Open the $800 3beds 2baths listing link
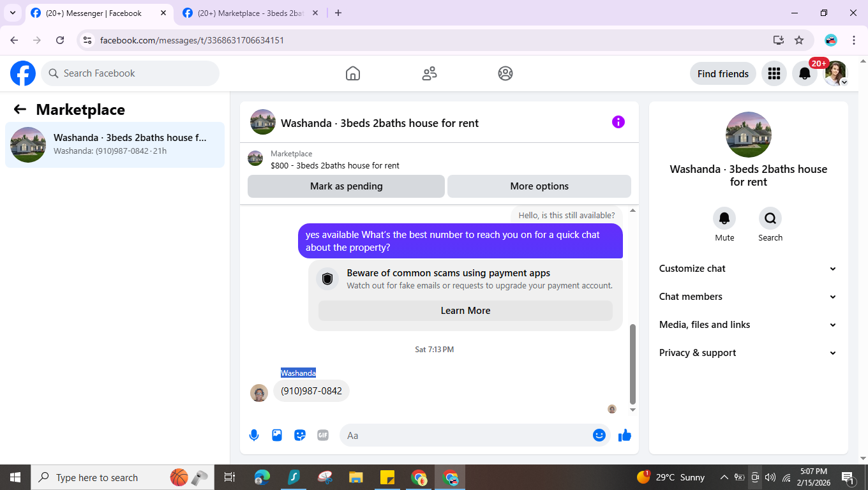Image resolution: width=868 pixels, height=490 pixels. point(335,165)
